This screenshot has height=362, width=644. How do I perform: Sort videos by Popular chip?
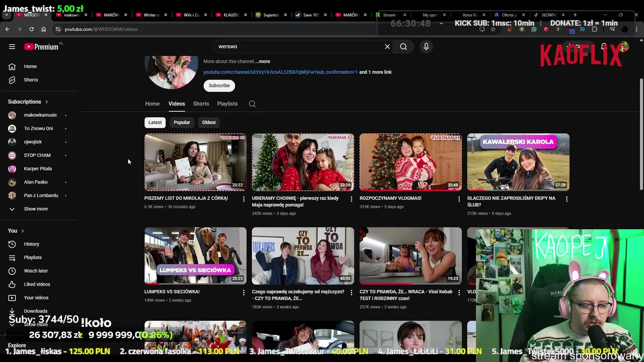coord(182,122)
